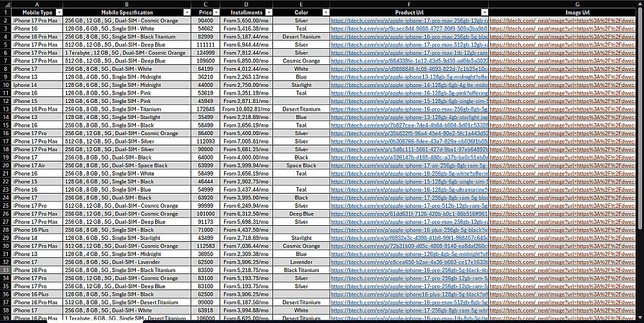The width and height of the screenshot is (644, 323).
Task: Select row 33 header
Action: [x=6, y=270]
